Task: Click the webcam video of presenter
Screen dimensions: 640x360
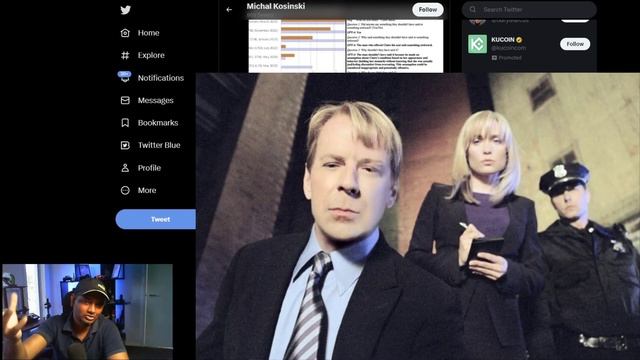Action: pos(87,312)
